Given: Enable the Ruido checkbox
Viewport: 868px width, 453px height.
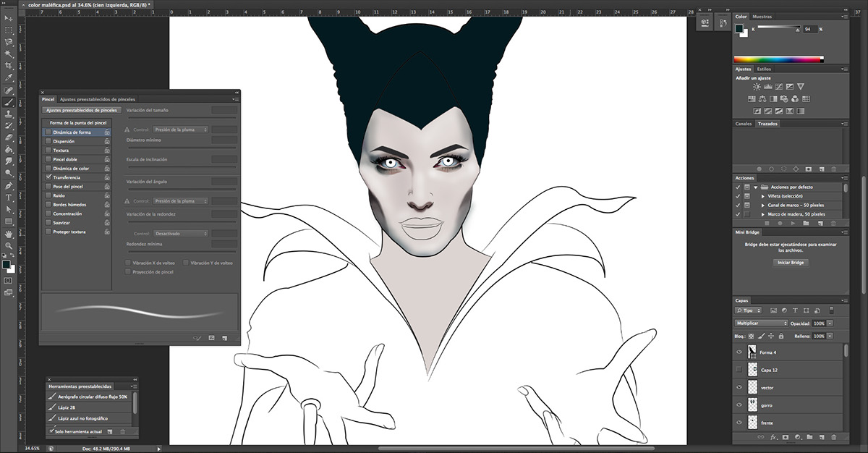Looking at the screenshot, I should pos(48,195).
